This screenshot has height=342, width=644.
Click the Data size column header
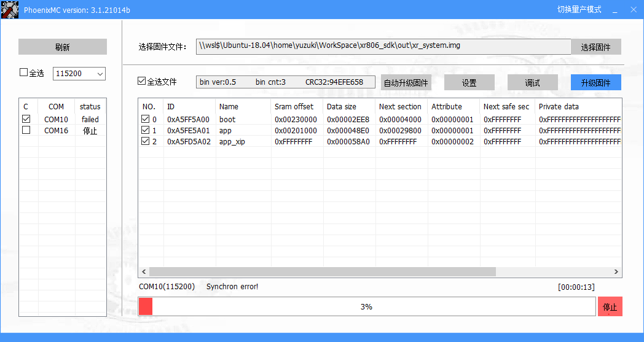pyautogui.click(x=349, y=107)
